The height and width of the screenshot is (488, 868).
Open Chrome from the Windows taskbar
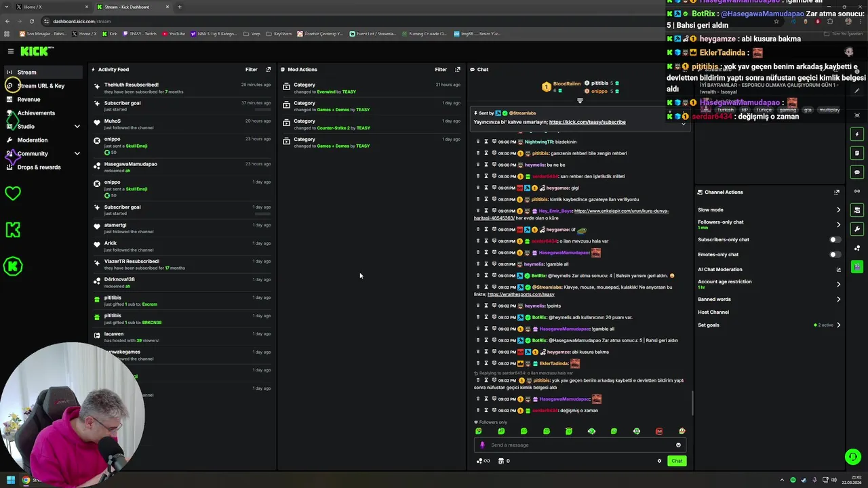(26, 481)
